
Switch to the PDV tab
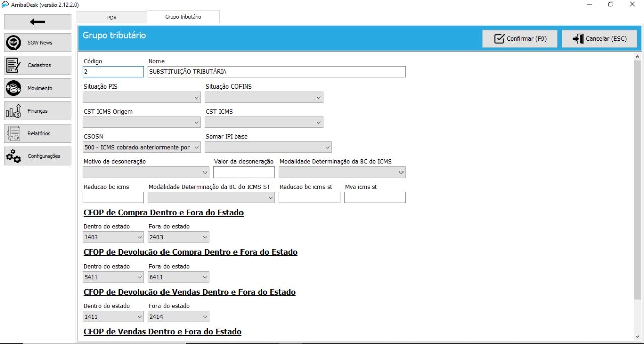click(112, 17)
